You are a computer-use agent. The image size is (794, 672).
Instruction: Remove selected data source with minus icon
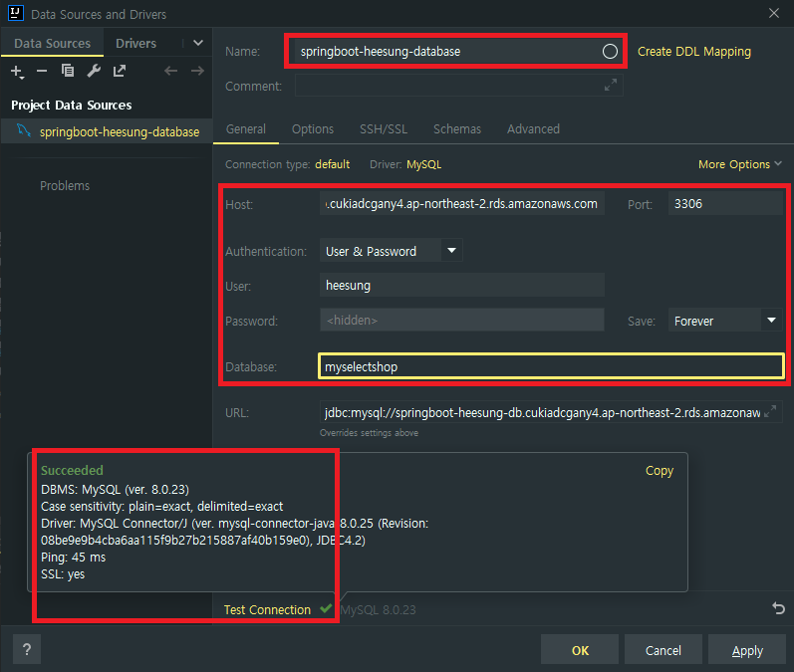pos(42,71)
